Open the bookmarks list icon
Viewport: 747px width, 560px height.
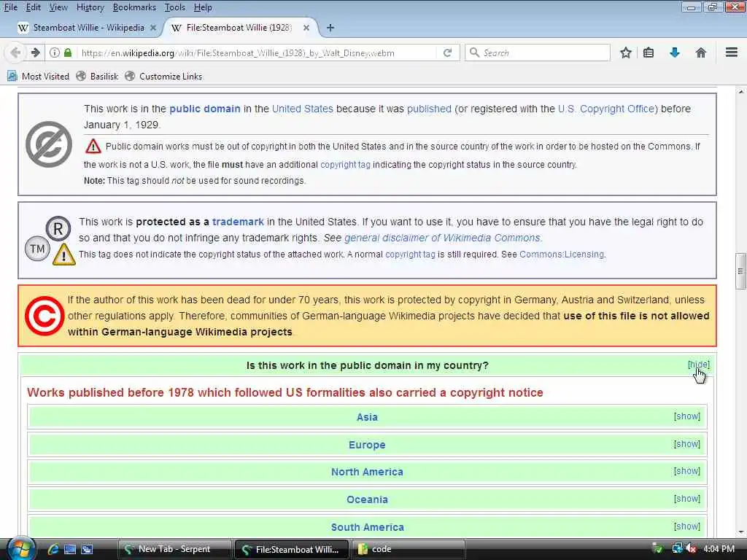click(x=649, y=52)
